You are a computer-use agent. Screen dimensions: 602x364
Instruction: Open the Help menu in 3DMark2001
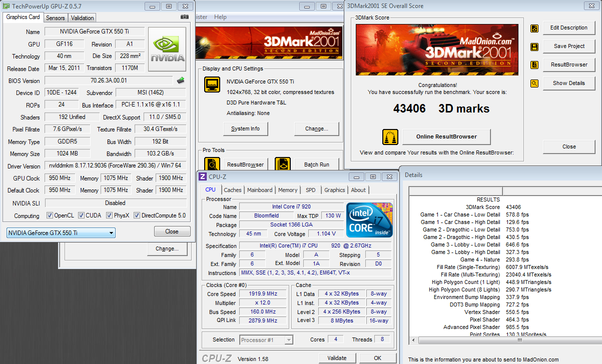pos(220,17)
